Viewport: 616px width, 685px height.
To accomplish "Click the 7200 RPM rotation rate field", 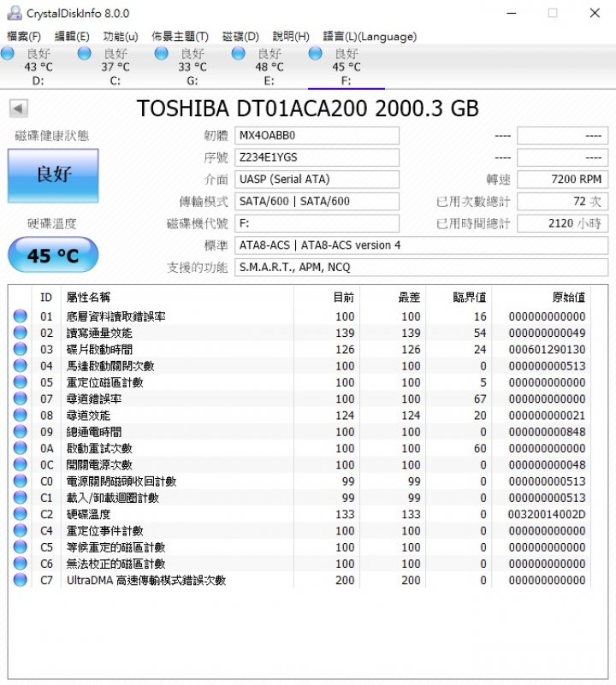I will click(x=563, y=179).
